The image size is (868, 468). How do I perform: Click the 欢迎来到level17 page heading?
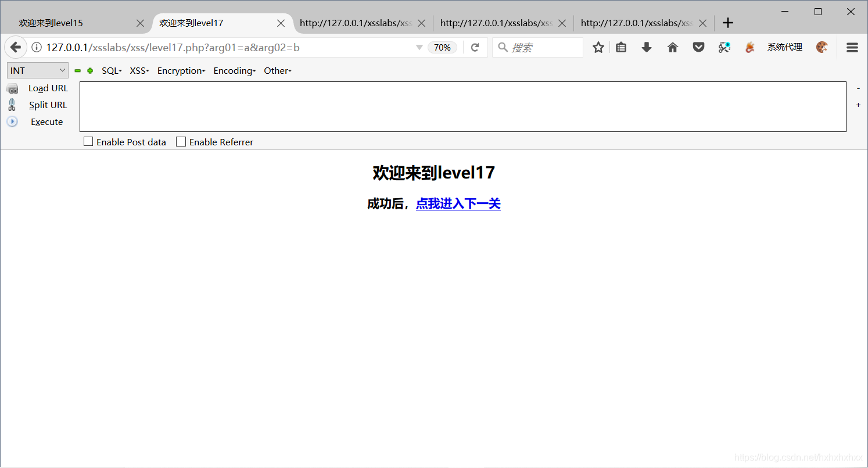pyautogui.click(x=433, y=173)
